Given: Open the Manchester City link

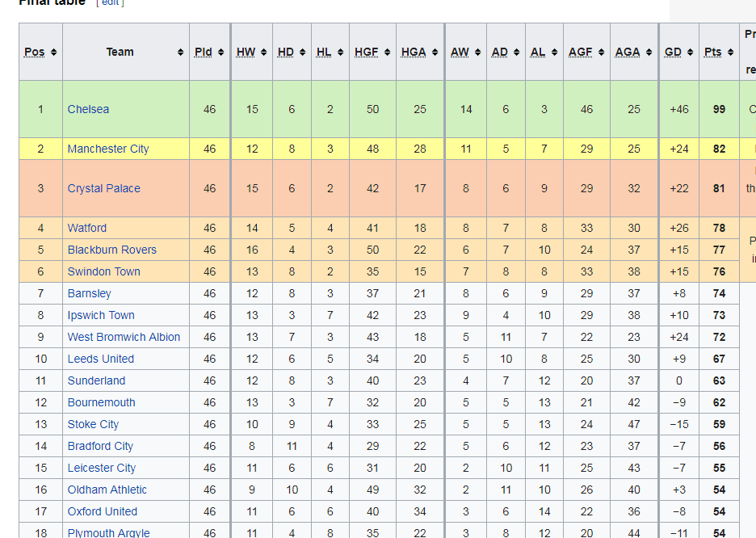Looking at the screenshot, I should coord(108,149).
